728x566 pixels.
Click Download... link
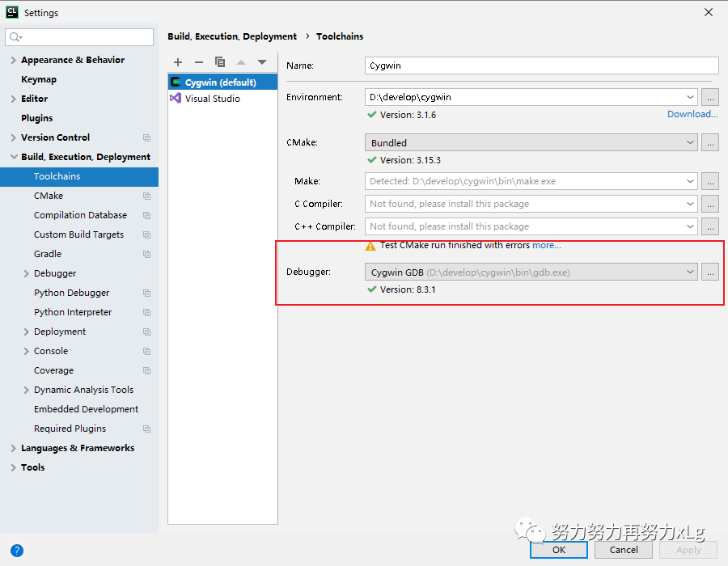pos(692,114)
